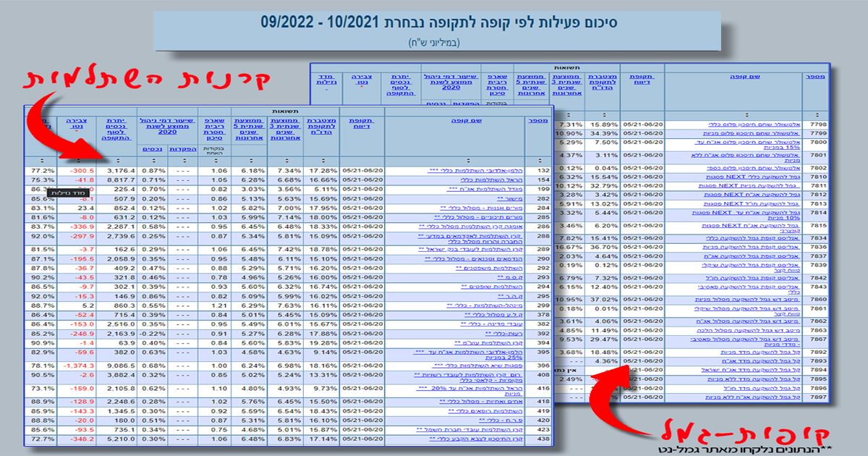The image size is (868, 456).
Task: Open מספר header link in front table
Action: (537, 121)
